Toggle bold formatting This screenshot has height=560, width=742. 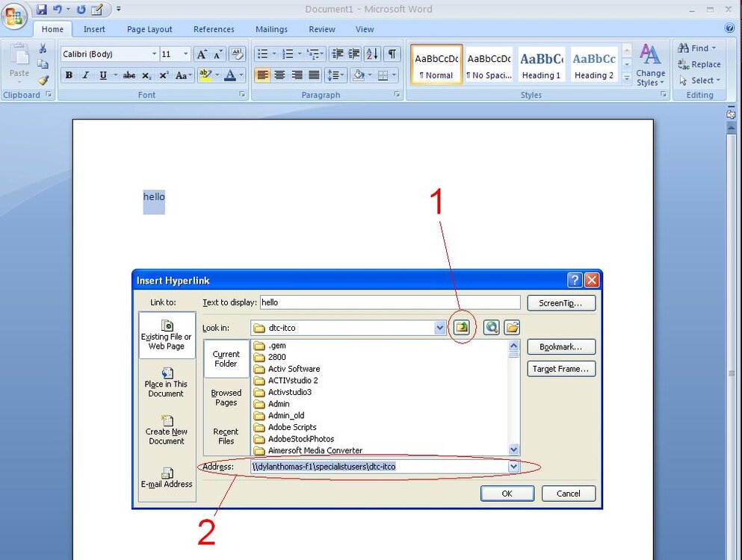pyautogui.click(x=69, y=75)
